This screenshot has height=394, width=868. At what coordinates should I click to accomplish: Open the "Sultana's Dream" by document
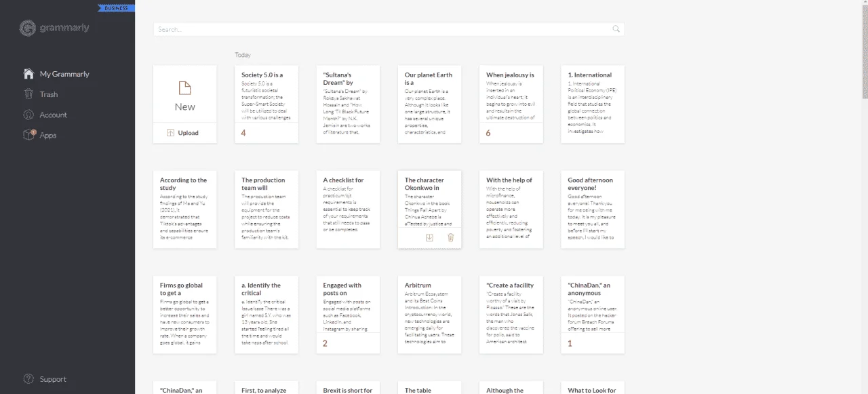pyautogui.click(x=348, y=104)
